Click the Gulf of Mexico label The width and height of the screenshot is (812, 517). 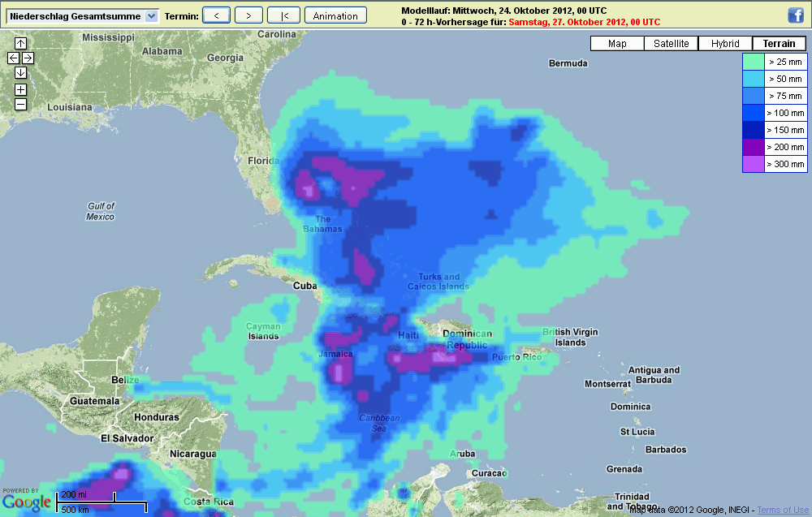[x=101, y=211]
